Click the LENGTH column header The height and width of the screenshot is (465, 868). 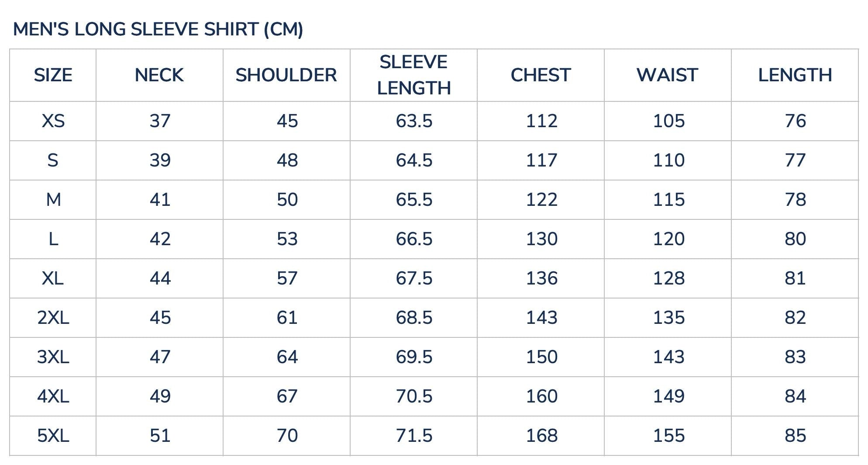[x=795, y=75]
